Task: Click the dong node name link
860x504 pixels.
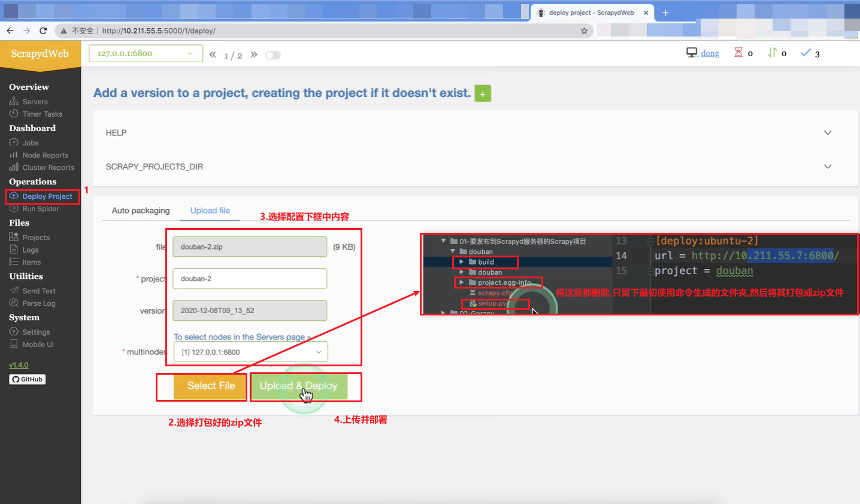Action: [710, 53]
